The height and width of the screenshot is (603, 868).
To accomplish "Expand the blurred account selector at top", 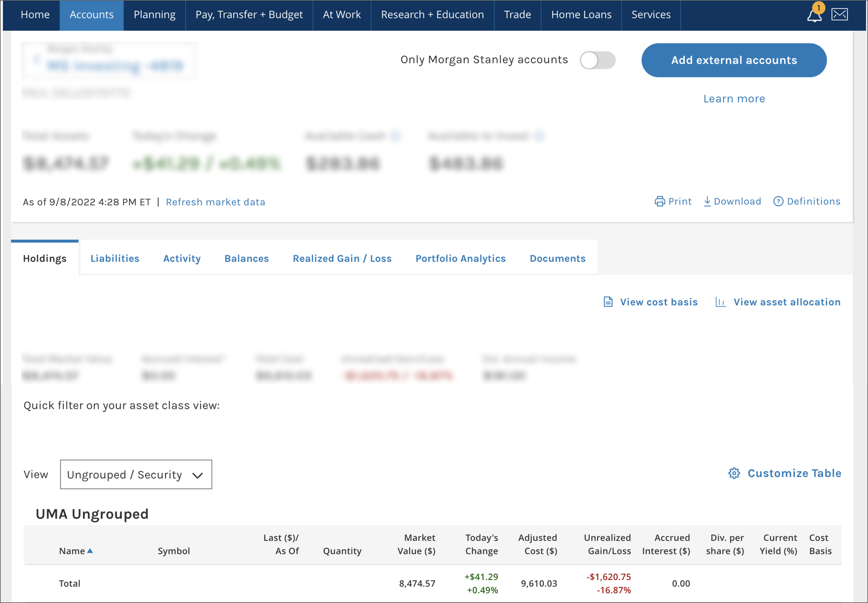I will [x=108, y=60].
